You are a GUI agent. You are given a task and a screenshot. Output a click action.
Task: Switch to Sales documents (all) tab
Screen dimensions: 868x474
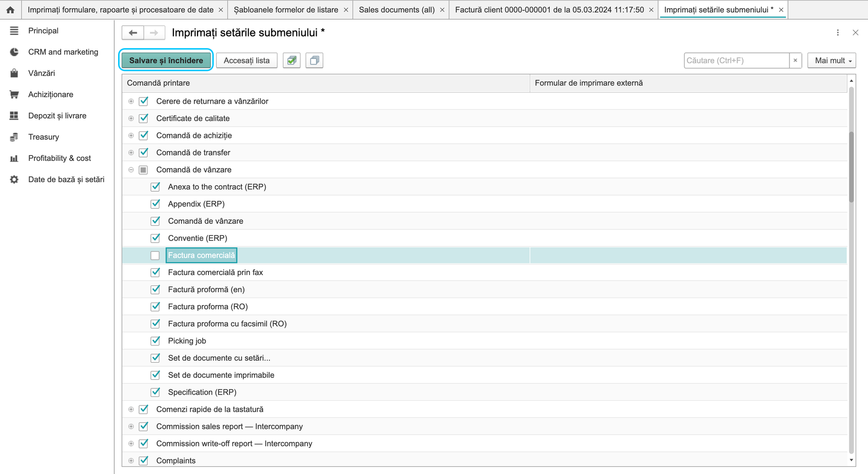tap(397, 10)
